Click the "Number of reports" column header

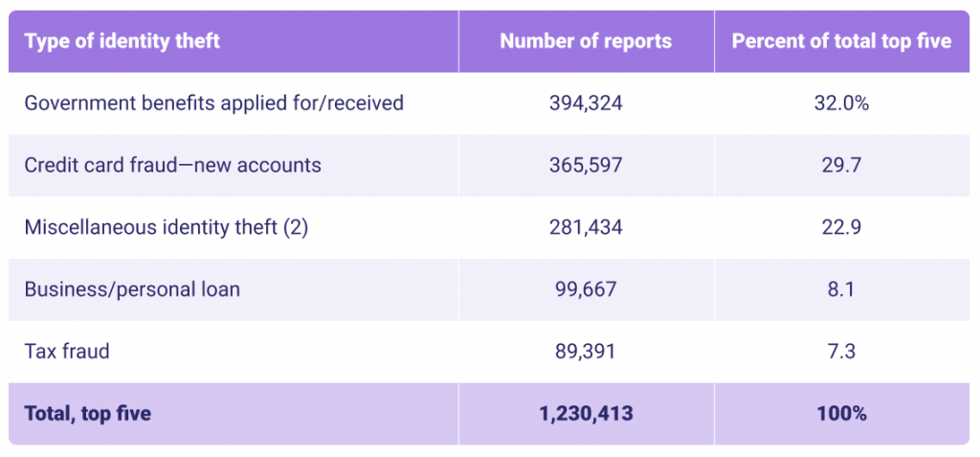[x=586, y=41]
